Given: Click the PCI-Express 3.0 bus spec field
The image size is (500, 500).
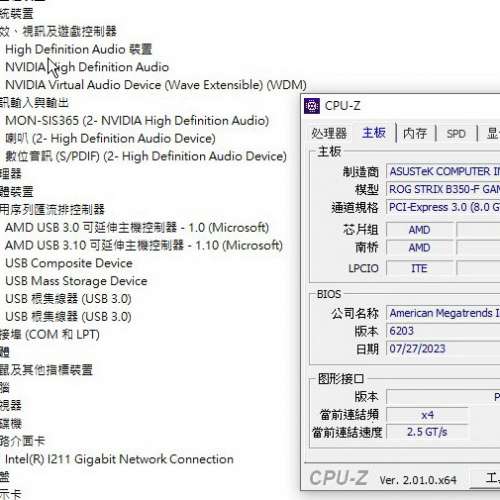Looking at the screenshot, I should click(443, 207).
